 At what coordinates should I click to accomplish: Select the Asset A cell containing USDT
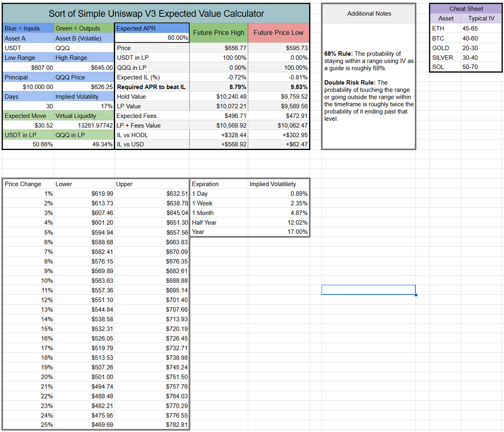(x=28, y=48)
